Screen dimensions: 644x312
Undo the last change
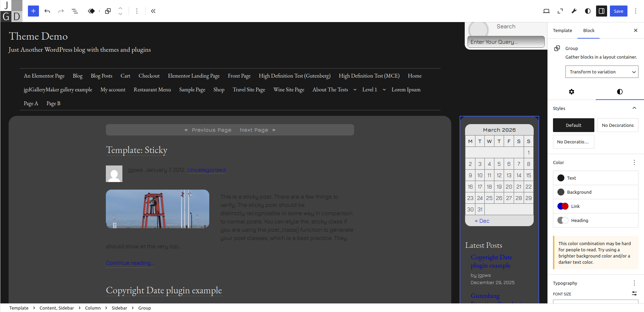click(47, 11)
